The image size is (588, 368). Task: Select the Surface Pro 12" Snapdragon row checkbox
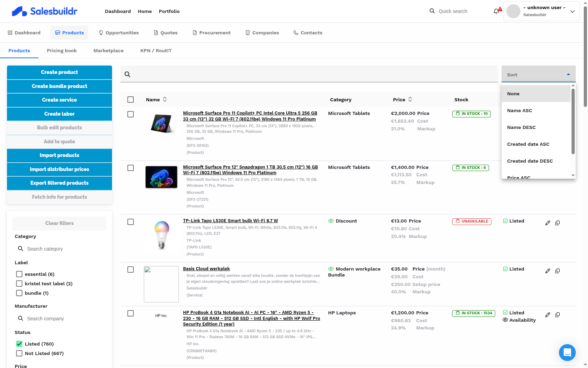(x=131, y=168)
